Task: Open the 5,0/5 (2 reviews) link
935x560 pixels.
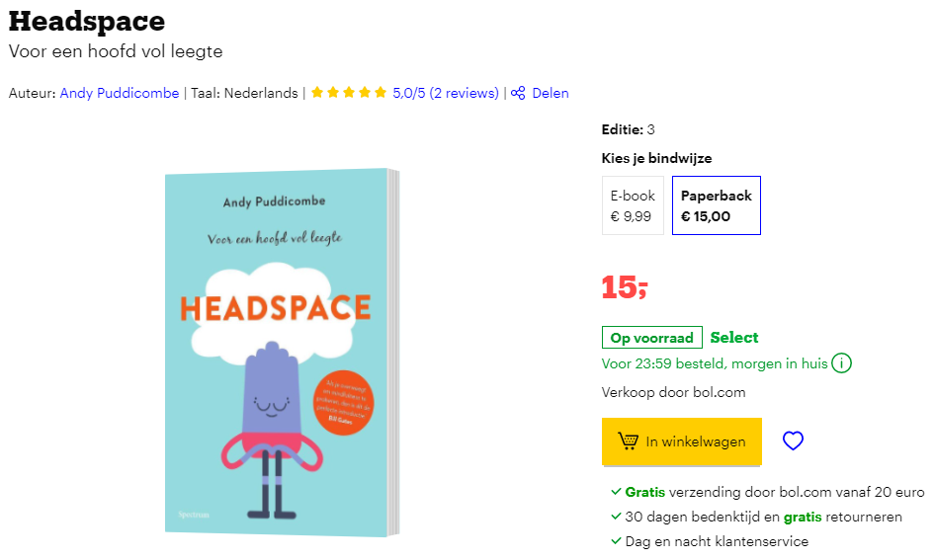Action: (446, 93)
